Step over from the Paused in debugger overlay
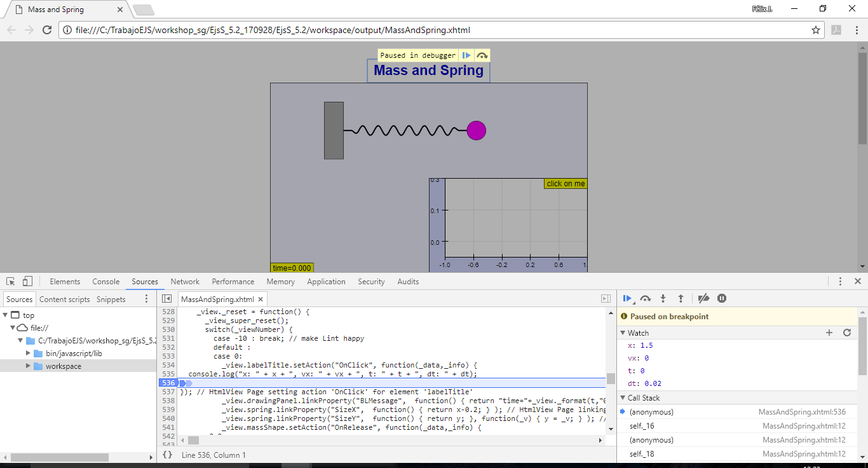Viewport: 868px width, 468px height. pos(482,55)
